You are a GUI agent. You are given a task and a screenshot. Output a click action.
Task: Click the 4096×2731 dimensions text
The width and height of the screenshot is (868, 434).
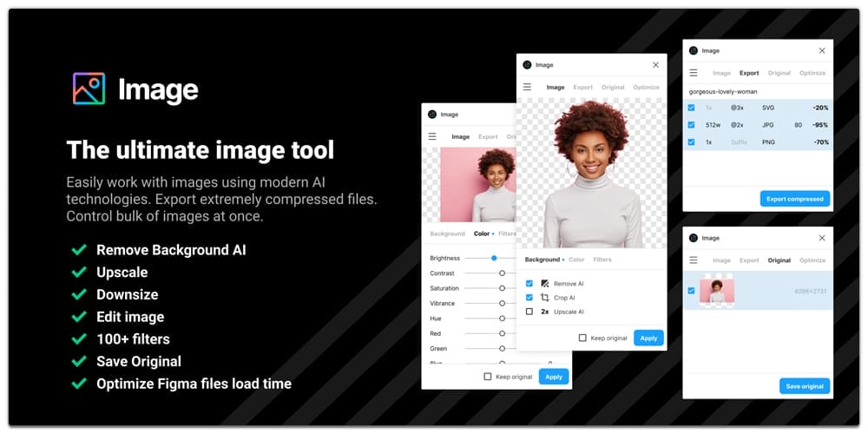[x=810, y=291]
